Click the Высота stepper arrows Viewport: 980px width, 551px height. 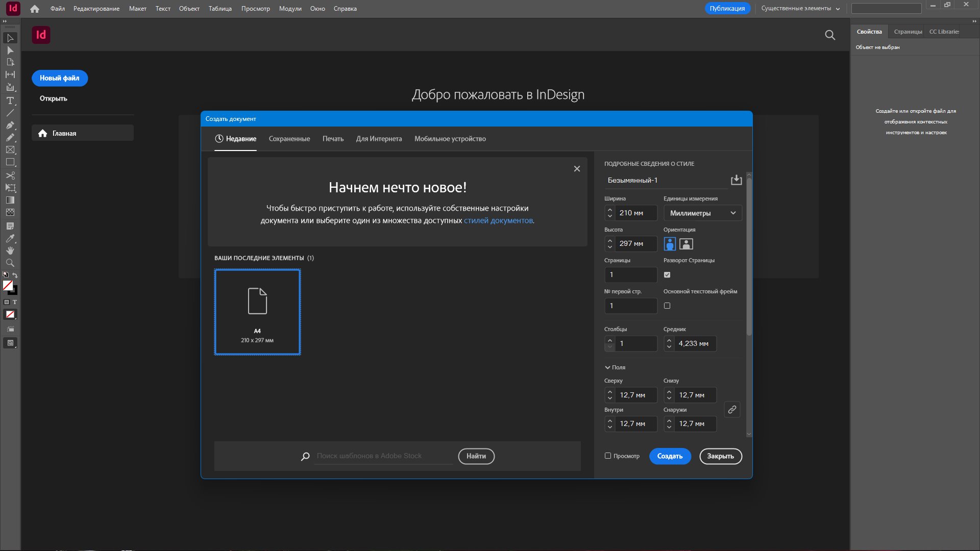610,244
